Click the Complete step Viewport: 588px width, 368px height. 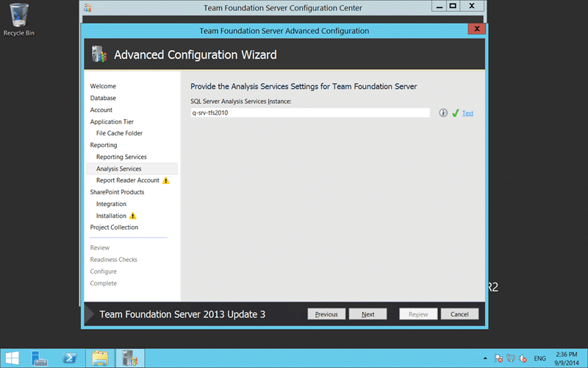point(103,283)
